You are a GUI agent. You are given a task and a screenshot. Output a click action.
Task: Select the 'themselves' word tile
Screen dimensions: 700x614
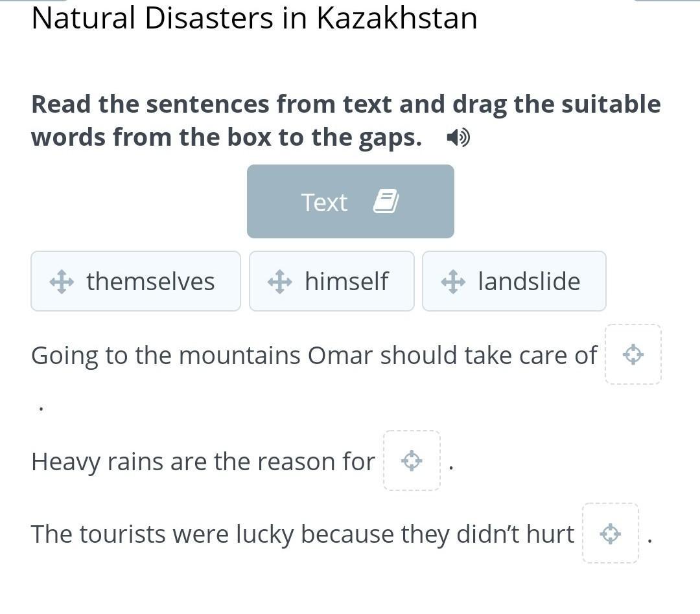(135, 281)
